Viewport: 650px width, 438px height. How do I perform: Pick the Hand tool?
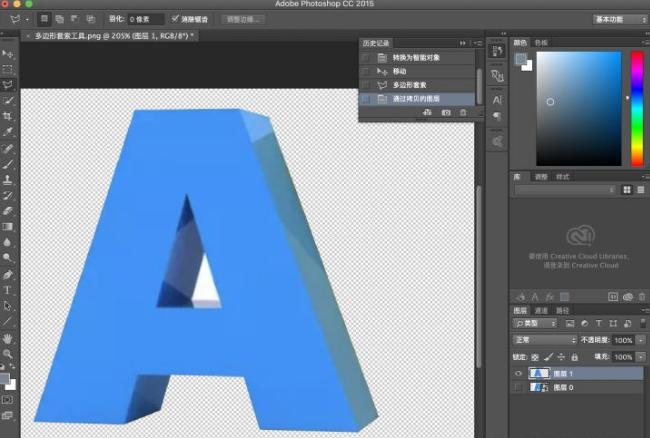pyautogui.click(x=8, y=337)
